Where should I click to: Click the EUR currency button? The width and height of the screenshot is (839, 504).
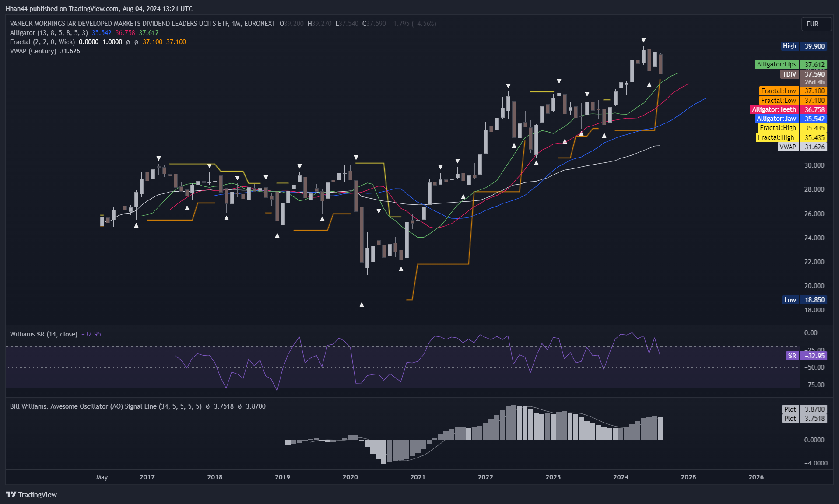tap(816, 24)
